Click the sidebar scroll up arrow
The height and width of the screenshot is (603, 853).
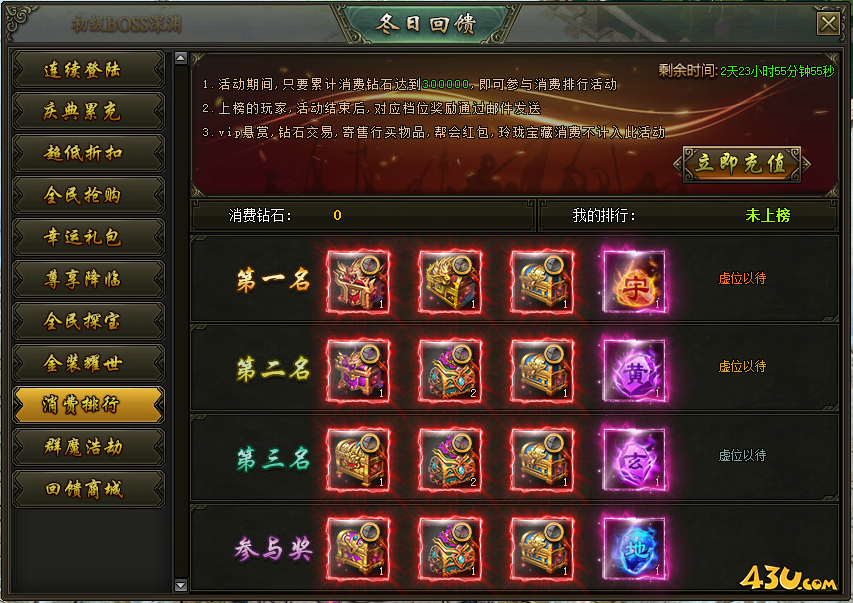181,58
